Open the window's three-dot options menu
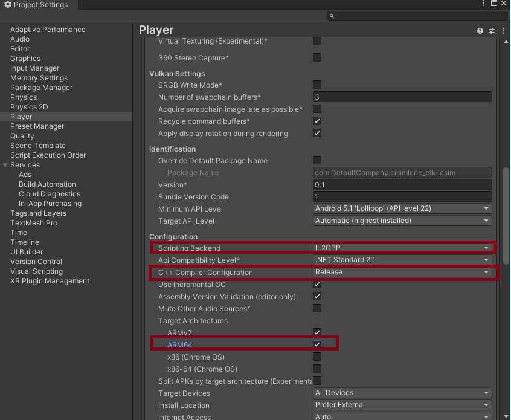Image resolution: width=511 pixels, height=420 pixels. [x=483, y=4]
